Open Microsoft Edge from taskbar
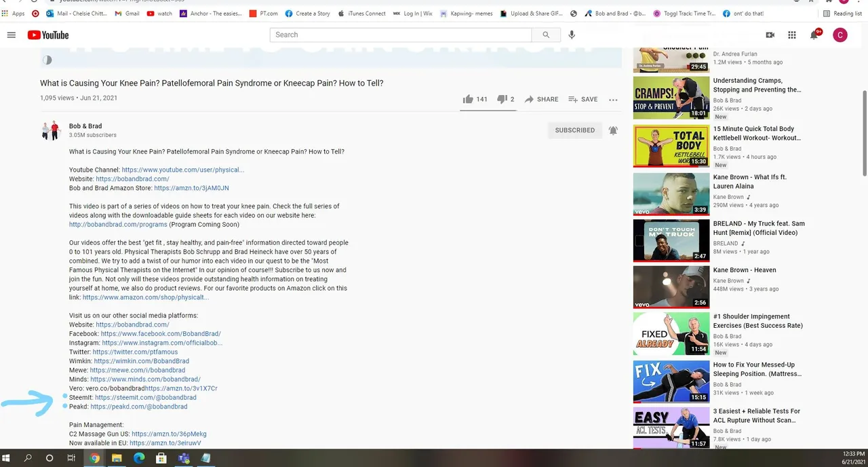The width and height of the screenshot is (868, 467). pos(139,458)
